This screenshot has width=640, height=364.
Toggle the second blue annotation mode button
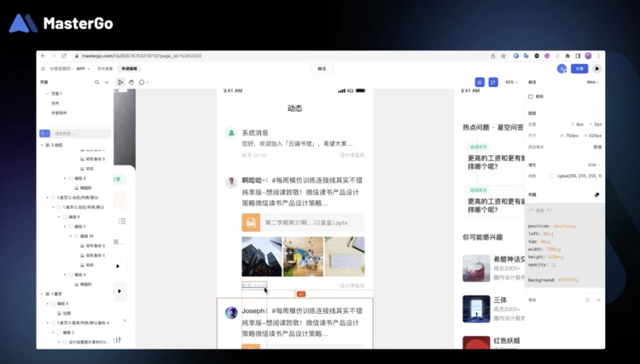(x=493, y=83)
